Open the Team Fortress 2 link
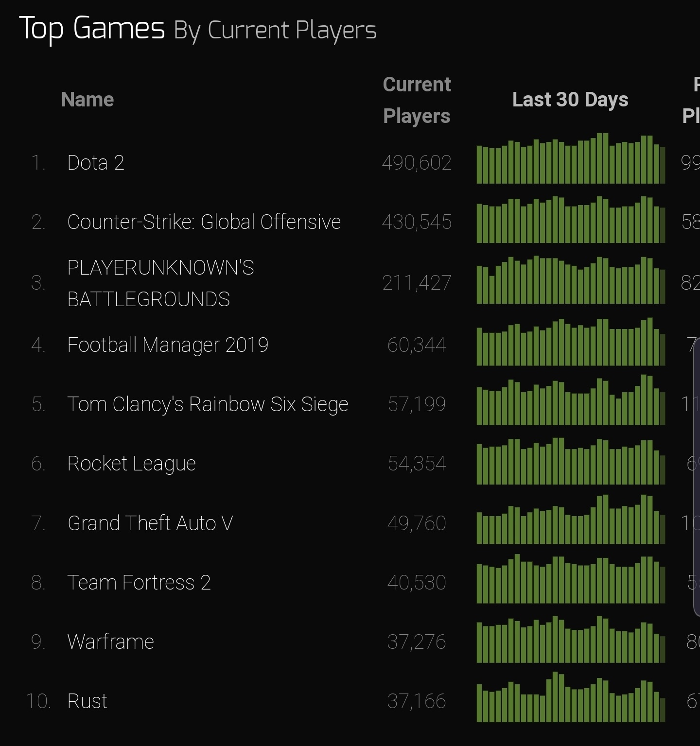 tap(139, 583)
